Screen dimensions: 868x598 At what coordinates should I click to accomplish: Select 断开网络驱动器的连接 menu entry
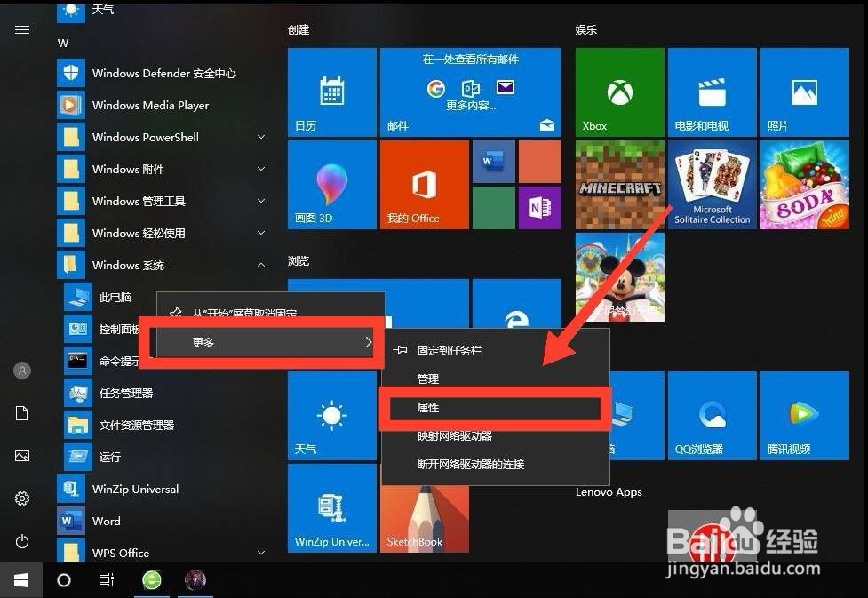(x=496, y=464)
